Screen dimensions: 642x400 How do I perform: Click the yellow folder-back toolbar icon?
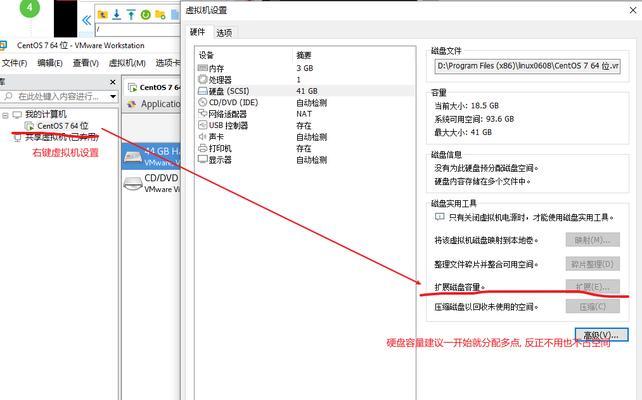[103, 15]
